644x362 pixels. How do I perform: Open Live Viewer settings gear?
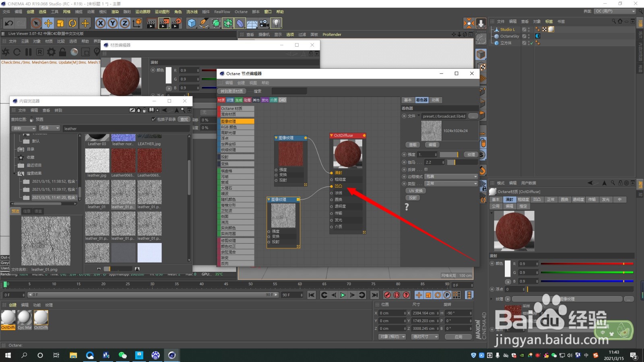tap(51, 52)
